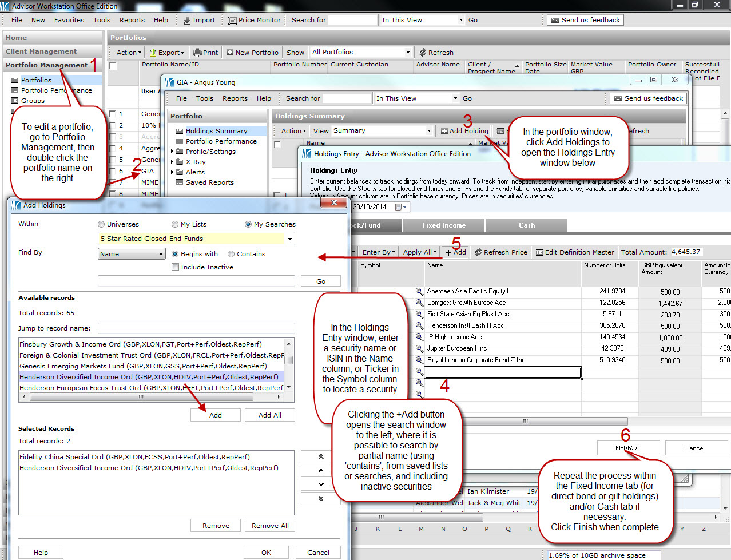The image size is (731, 560).
Task: Click the Import icon in main toolbar
Action: (x=187, y=20)
